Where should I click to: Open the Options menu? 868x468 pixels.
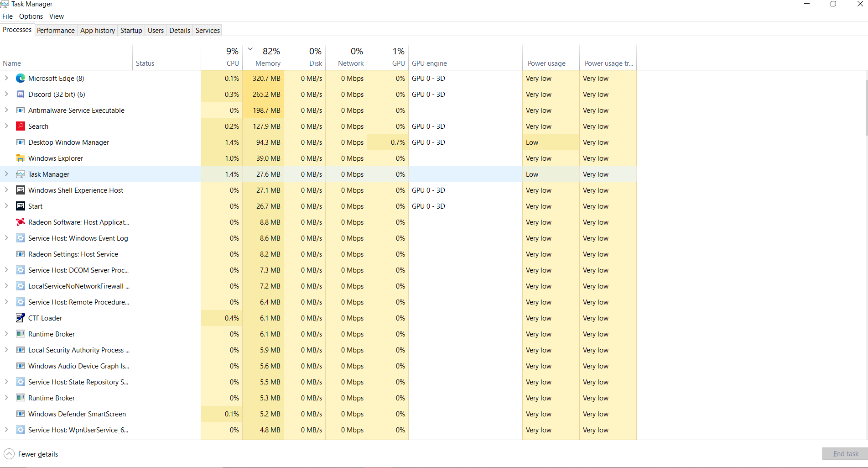(31, 16)
